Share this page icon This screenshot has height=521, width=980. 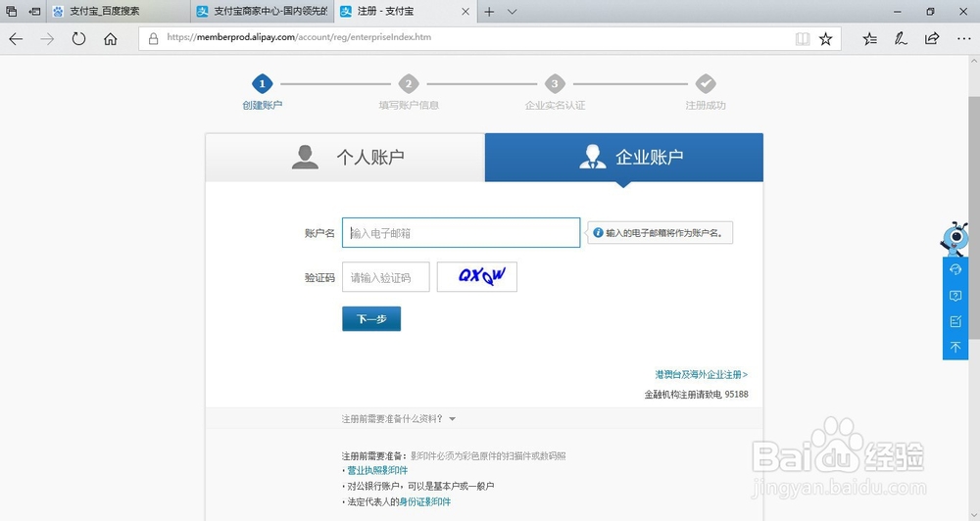932,39
